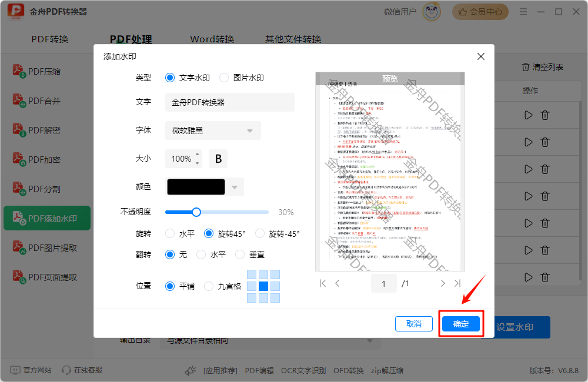Select 垂直 flip option

(250, 254)
